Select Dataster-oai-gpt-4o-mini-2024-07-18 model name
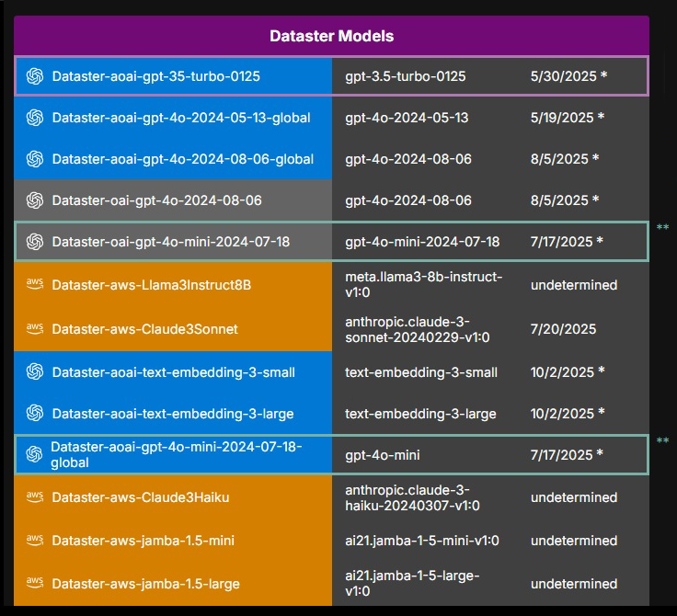This screenshot has width=677, height=616. click(171, 242)
